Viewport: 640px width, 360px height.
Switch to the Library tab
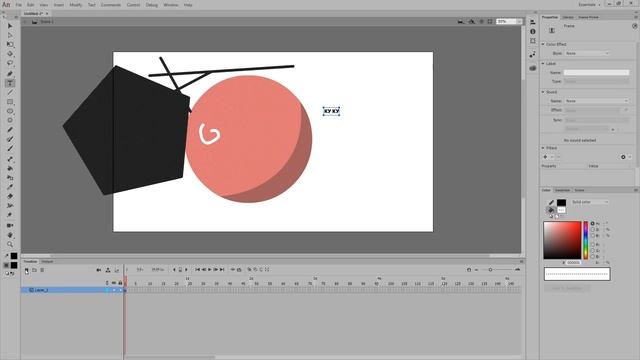click(568, 17)
